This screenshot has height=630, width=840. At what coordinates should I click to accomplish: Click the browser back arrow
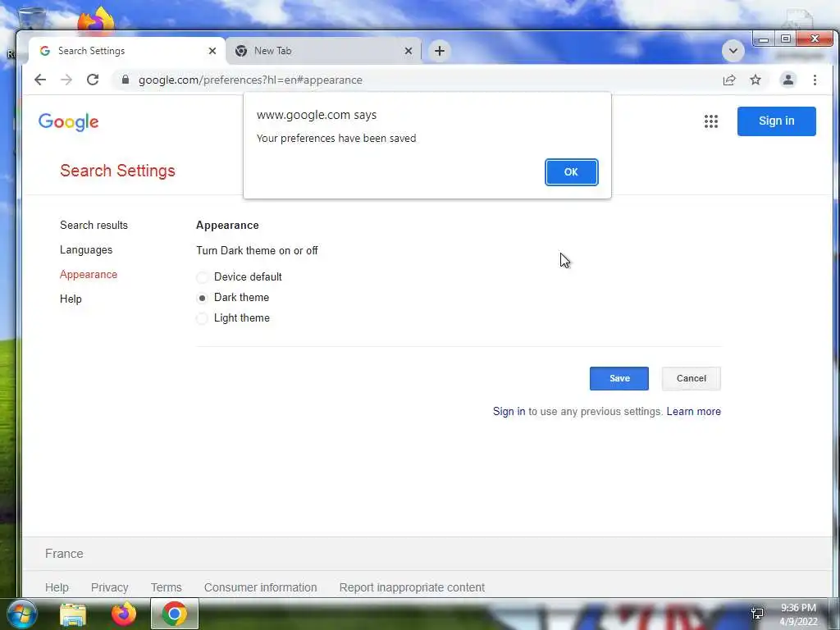click(x=40, y=80)
